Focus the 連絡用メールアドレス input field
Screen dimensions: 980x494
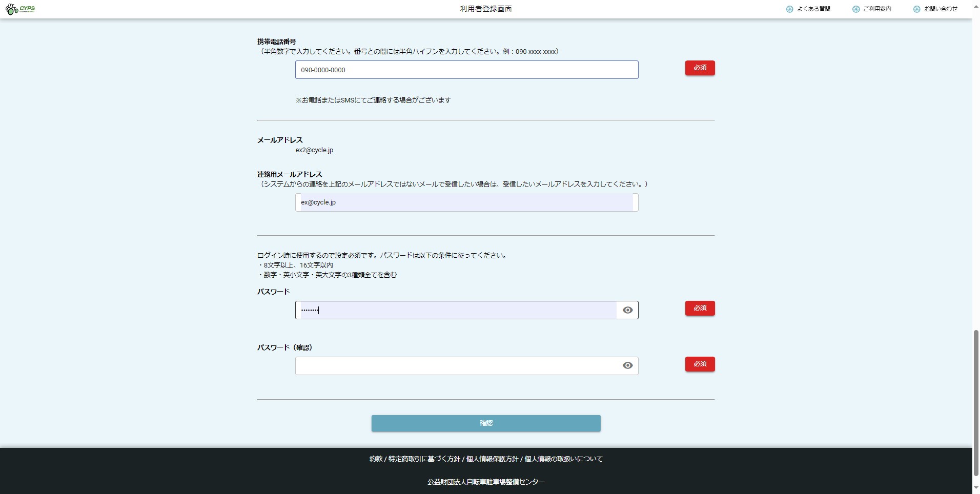click(464, 202)
